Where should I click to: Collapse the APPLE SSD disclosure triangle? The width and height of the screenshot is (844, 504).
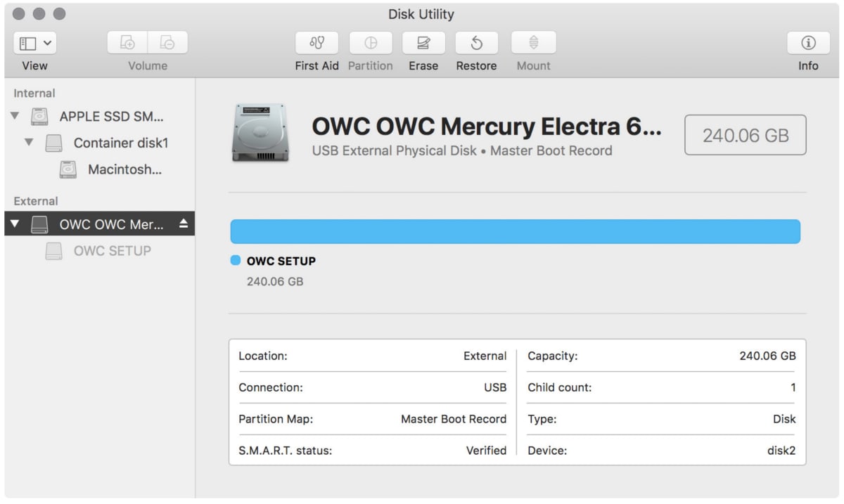coord(15,116)
